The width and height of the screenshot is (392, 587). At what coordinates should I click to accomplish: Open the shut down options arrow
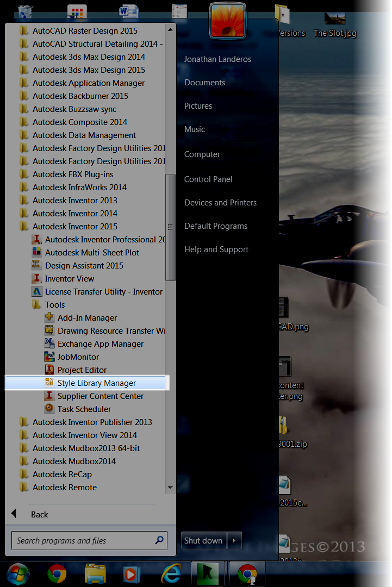coord(234,541)
